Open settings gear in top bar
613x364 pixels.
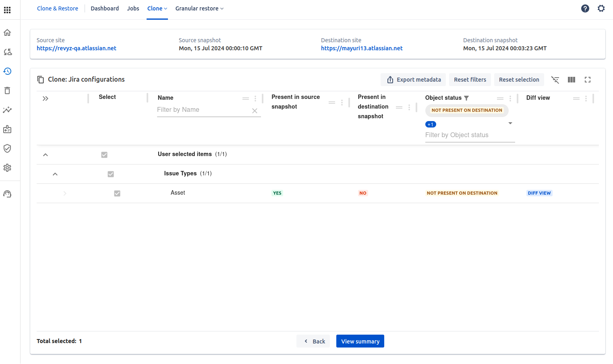coord(601,8)
